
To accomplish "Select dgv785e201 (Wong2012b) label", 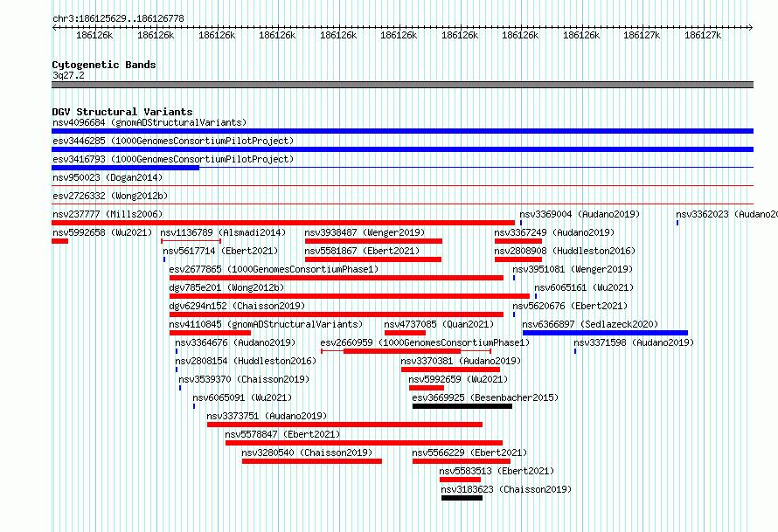I will point(226,287).
